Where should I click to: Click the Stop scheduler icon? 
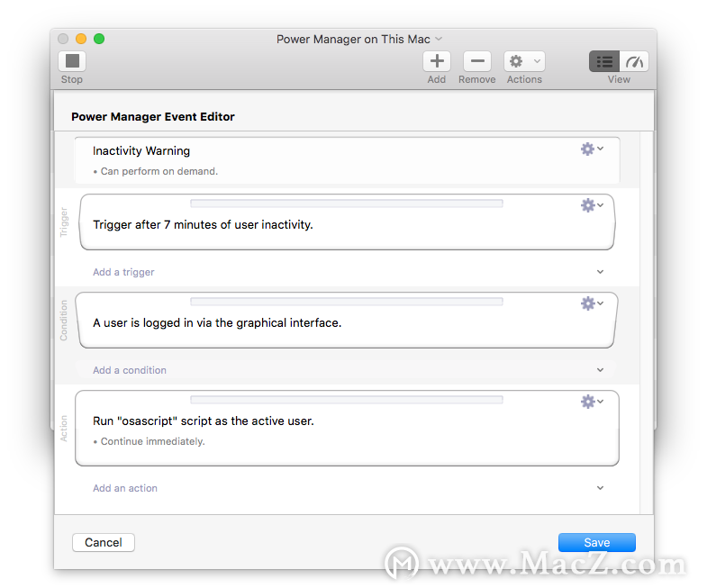click(72, 61)
